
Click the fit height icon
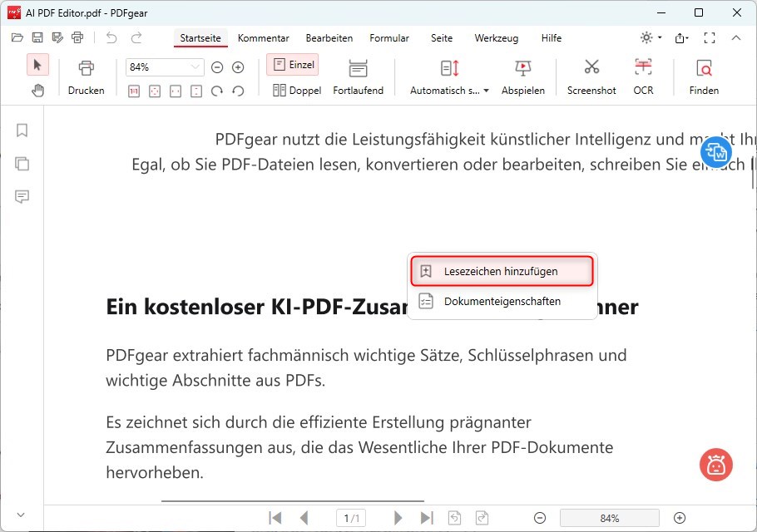196,91
